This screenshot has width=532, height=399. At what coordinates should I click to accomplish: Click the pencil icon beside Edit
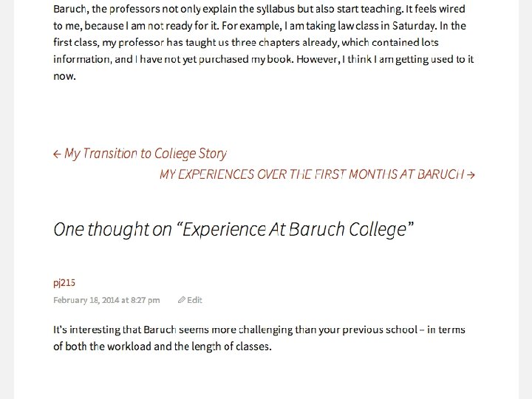coord(182,300)
